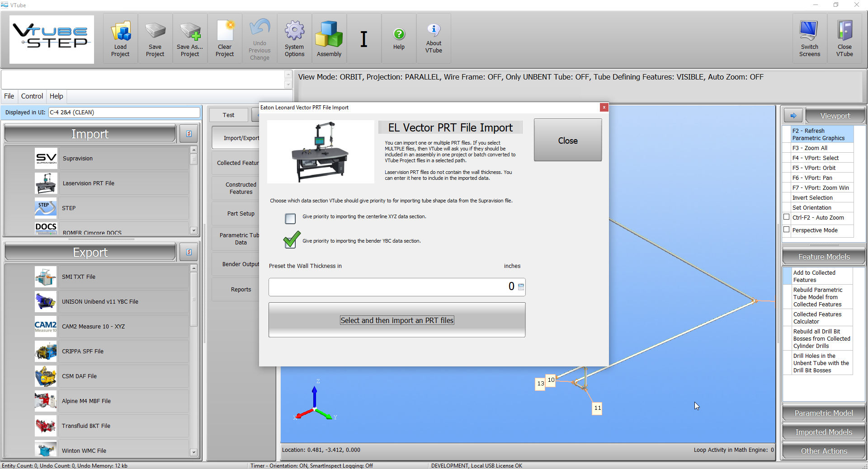Collapse the Import panel expander

[189, 134]
